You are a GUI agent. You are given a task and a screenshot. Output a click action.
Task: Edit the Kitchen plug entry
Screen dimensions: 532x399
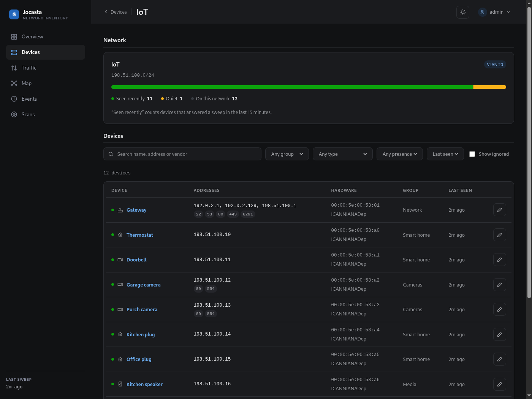(500, 334)
